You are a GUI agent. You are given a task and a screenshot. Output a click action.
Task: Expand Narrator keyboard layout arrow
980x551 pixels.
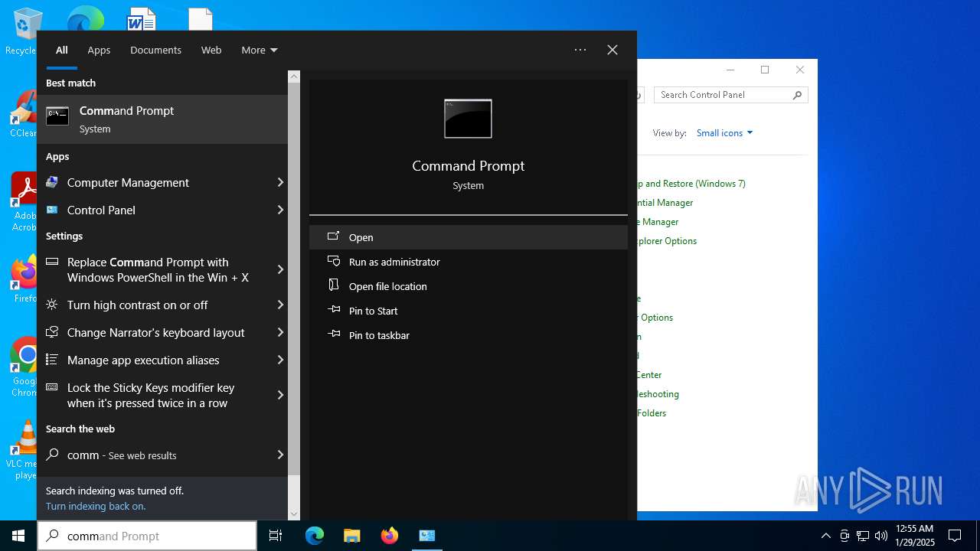pos(280,332)
